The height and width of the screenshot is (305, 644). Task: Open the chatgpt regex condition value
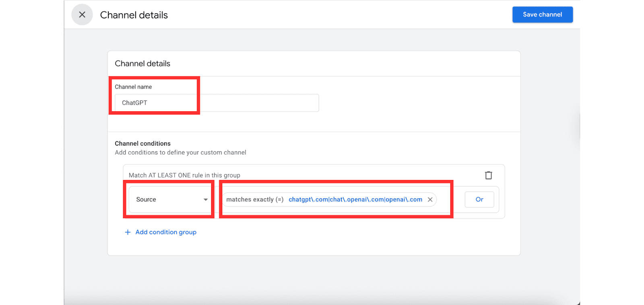point(355,200)
